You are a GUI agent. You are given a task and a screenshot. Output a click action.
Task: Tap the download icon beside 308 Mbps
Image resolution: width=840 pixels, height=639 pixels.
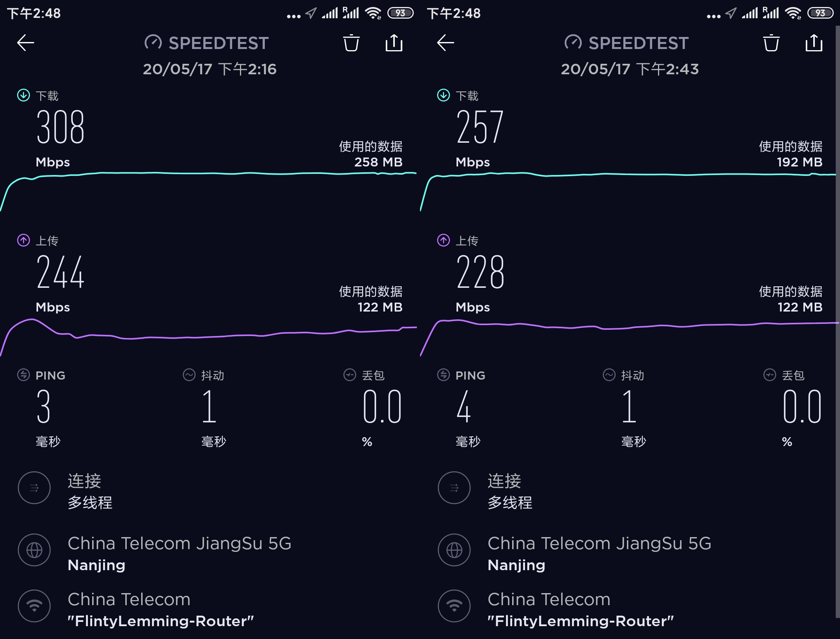pos(23,95)
